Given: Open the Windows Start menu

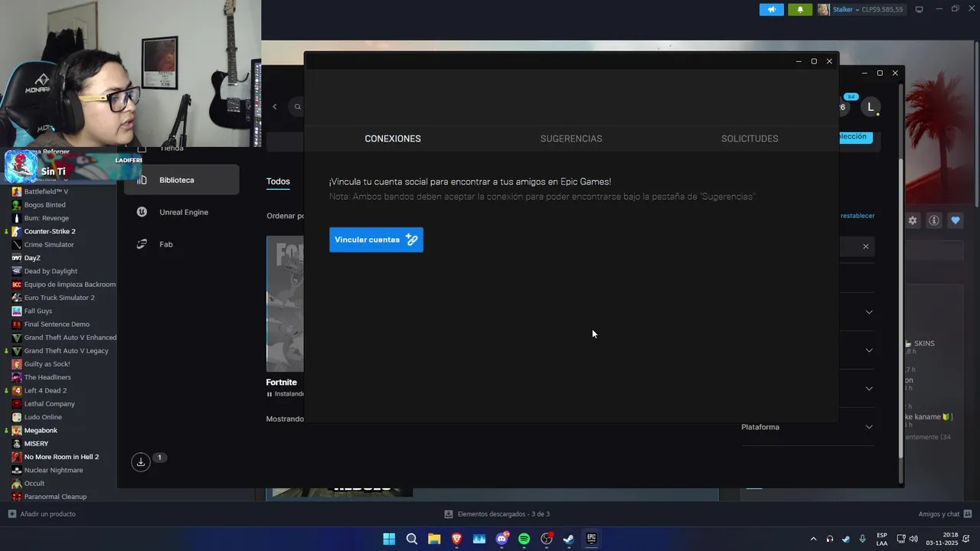Looking at the screenshot, I should point(389,539).
